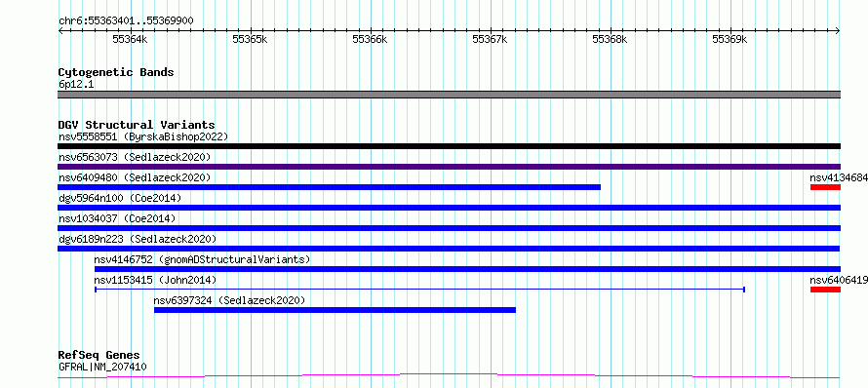This screenshot has width=868, height=388.
Task: Select the dgv6189n223 blue bar
Action: (449, 249)
